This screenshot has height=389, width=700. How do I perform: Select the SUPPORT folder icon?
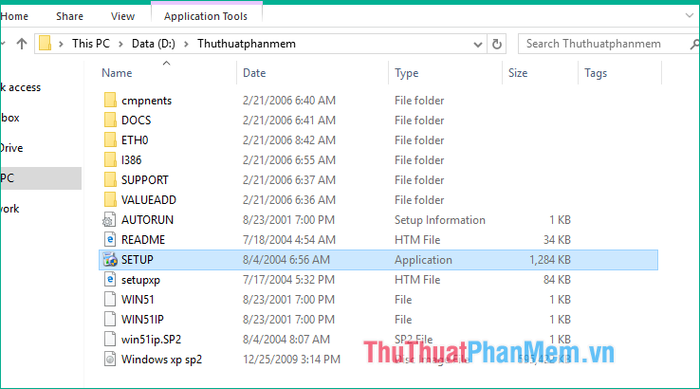click(110, 180)
